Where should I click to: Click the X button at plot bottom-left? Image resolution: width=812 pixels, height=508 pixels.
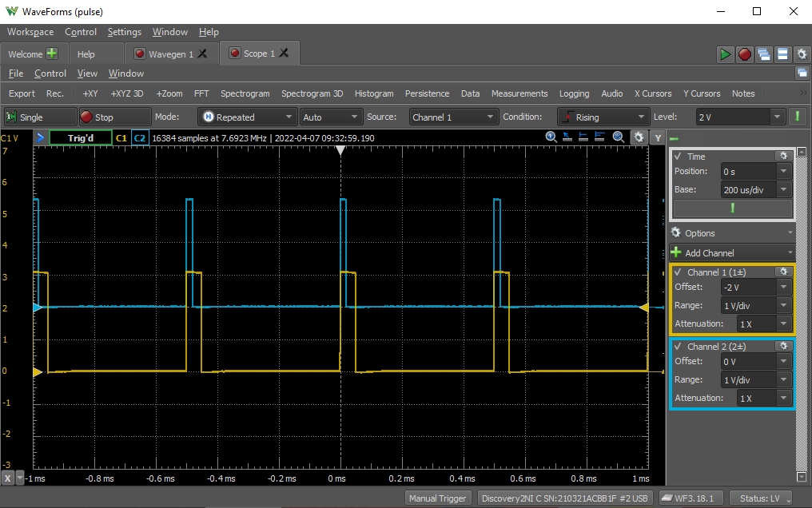point(8,478)
